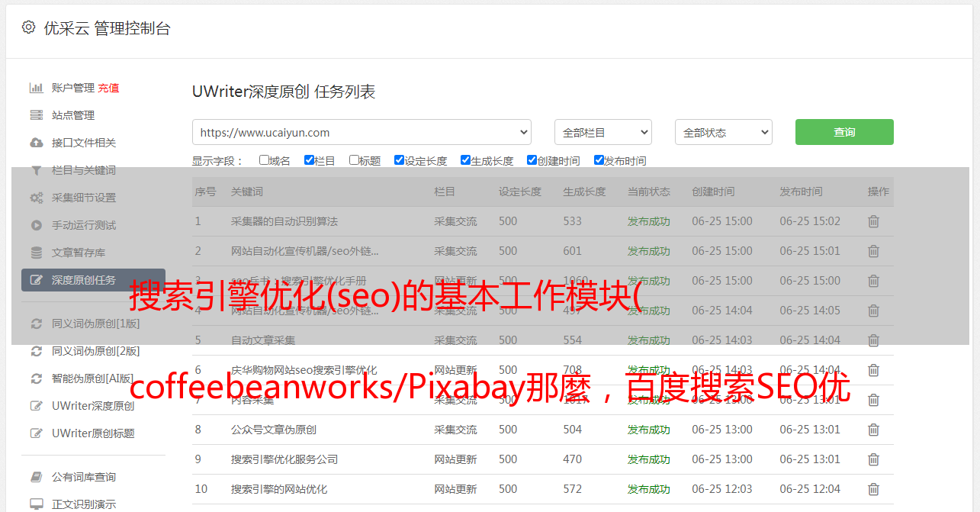Viewport: 980px width, 512px height.
Task: Delete task row 1 采集器的自动识别算法
Action: pos(873,221)
